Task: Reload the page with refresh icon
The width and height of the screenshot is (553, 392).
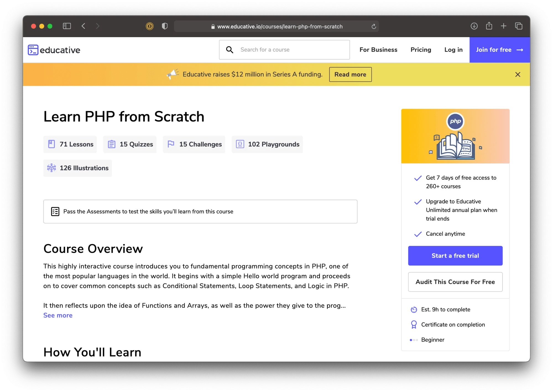Action: [374, 27]
